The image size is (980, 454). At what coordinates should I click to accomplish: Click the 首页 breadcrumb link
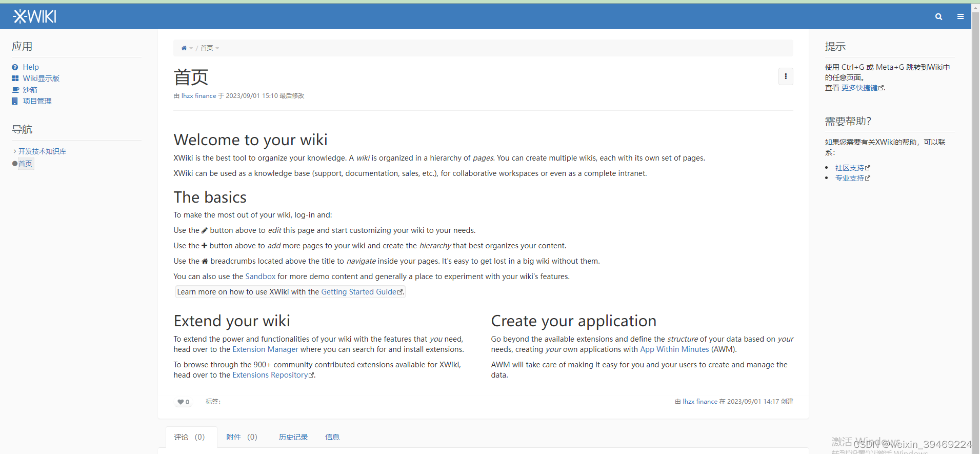[x=207, y=48]
